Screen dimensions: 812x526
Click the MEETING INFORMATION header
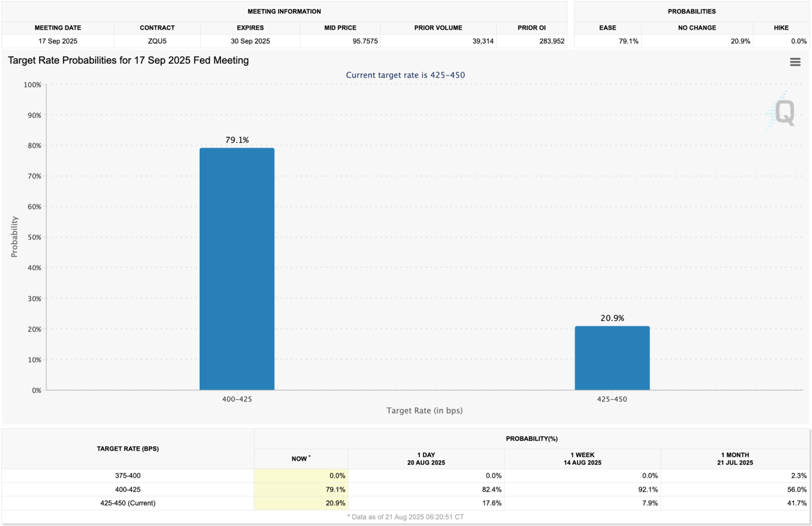(285, 11)
